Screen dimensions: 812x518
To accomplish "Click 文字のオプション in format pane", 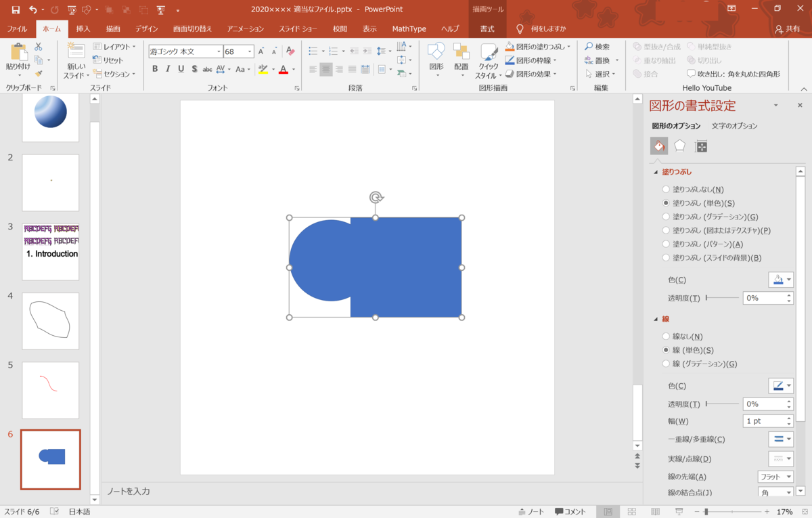I will [734, 126].
